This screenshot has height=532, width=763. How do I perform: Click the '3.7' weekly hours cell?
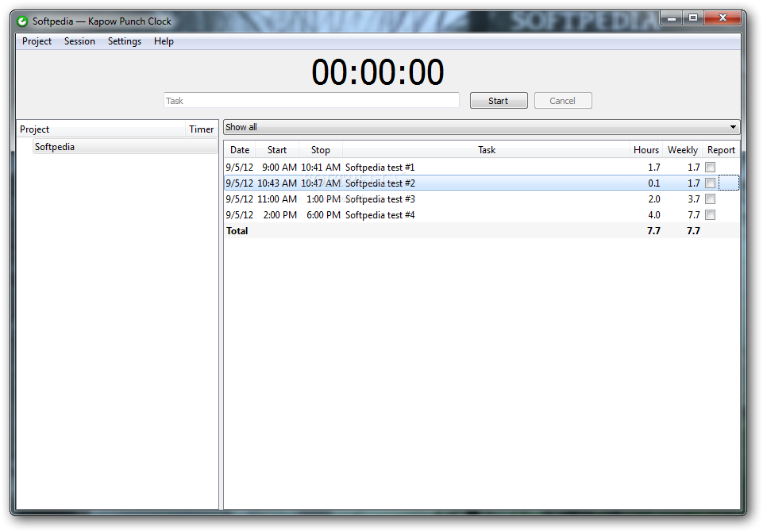tap(694, 199)
